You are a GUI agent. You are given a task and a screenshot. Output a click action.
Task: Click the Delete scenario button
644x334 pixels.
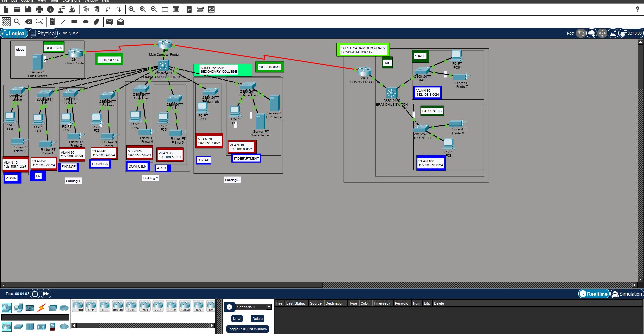pyautogui.click(x=258, y=319)
